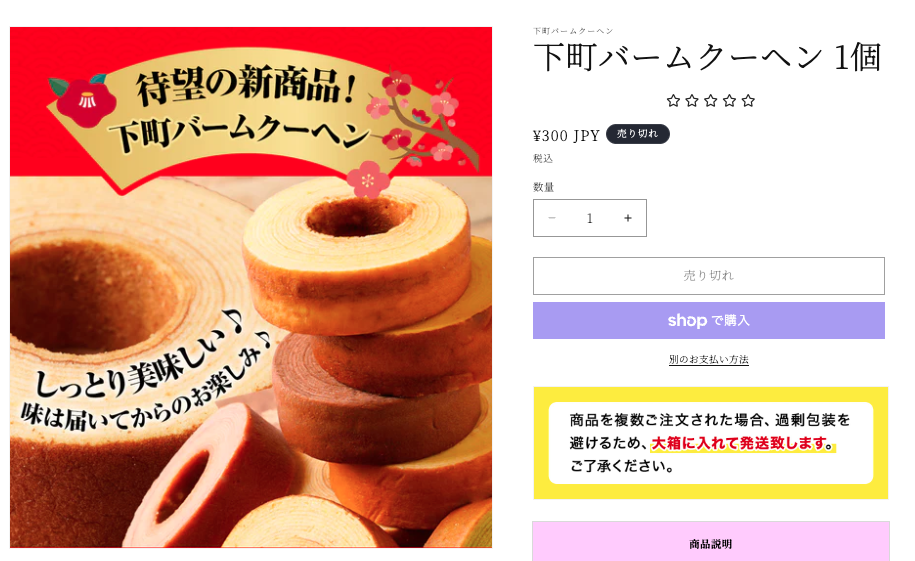Viewport: 915px width, 561px height.
Task: Open the baumkuchen product image
Action: [x=251, y=287]
